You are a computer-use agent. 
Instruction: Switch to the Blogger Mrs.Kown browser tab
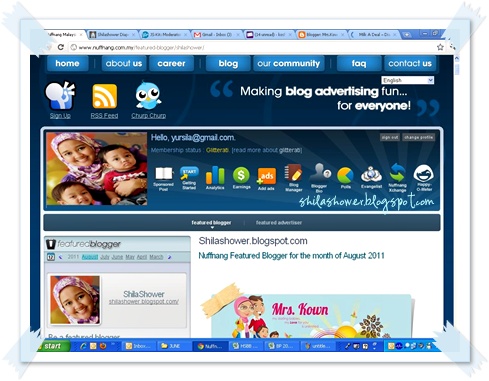pos(322,34)
